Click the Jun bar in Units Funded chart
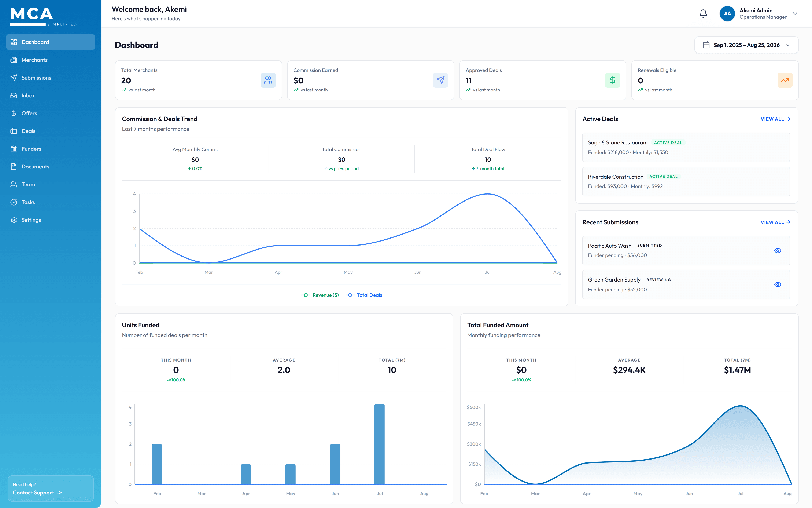 click(335, 464)
